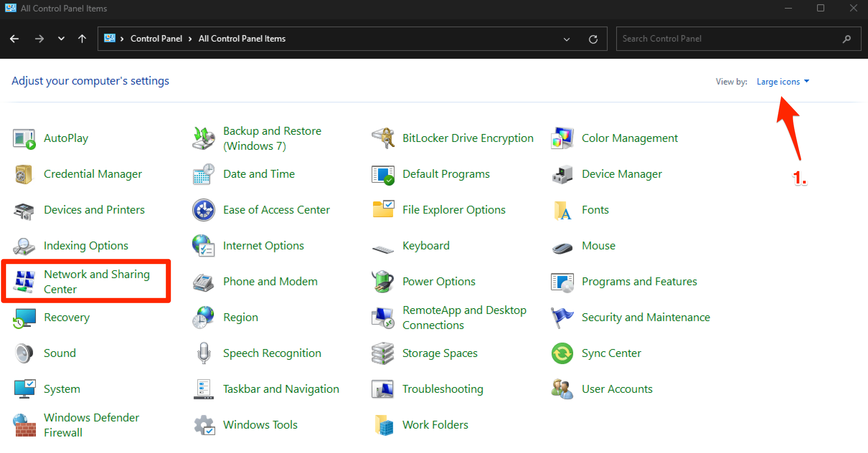Open the Power Options battery icon
The height and width of the screenshot is (453, 868).
point(383,282)
